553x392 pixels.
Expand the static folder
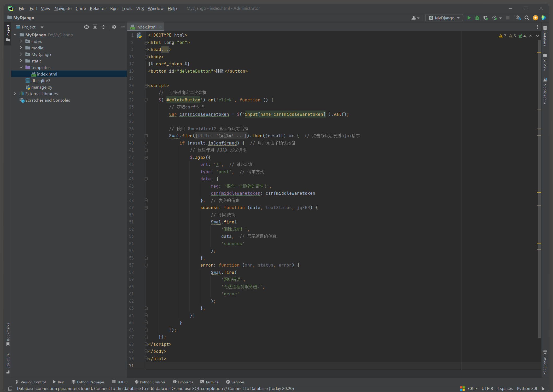point(21,61)
